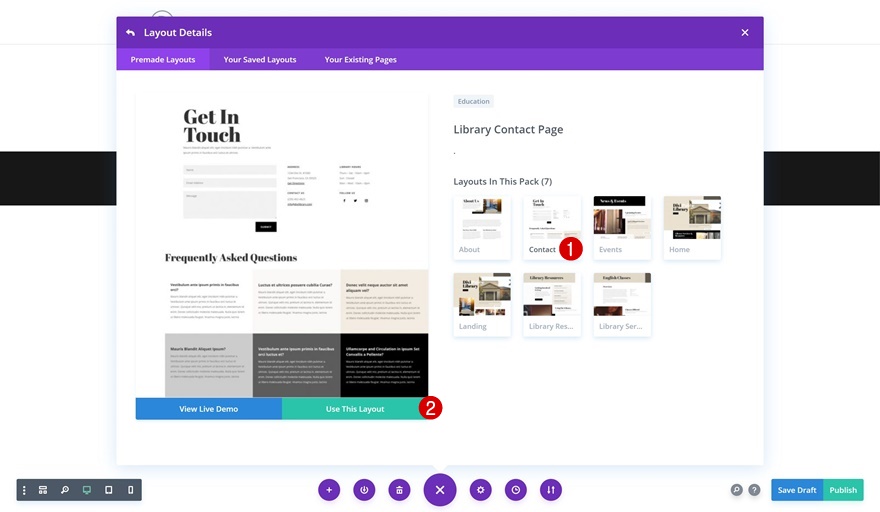
Task: Click the zoom magnifier icon in view toolbar
Action: click(65, 490)
